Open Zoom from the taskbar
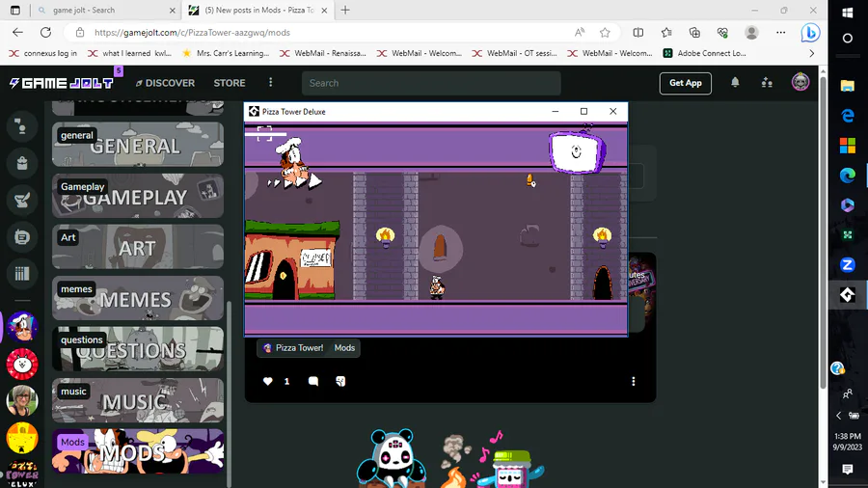 (848, 265)
